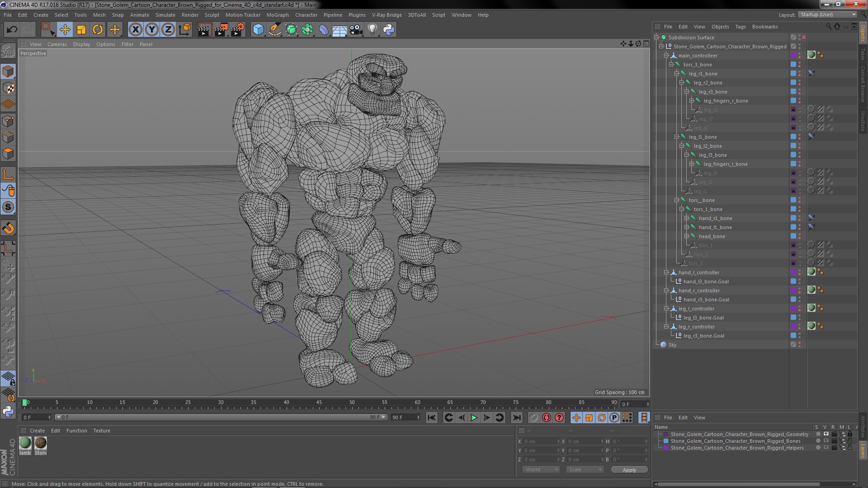
Task: Render active view clapperboard icon
Action: tap(204, 30)
